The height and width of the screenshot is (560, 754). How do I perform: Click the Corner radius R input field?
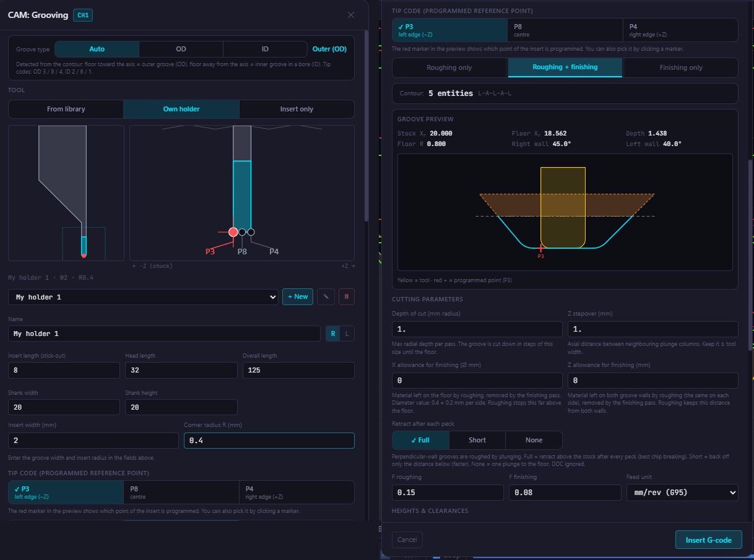click(x=269, y=441)
